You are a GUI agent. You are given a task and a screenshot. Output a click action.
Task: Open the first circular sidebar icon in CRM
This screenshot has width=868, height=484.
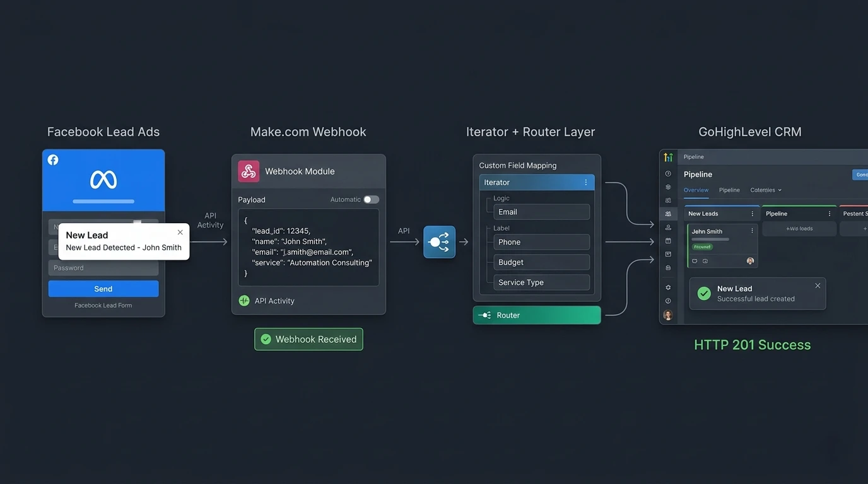pyautogui.click(x=668, y=174)
